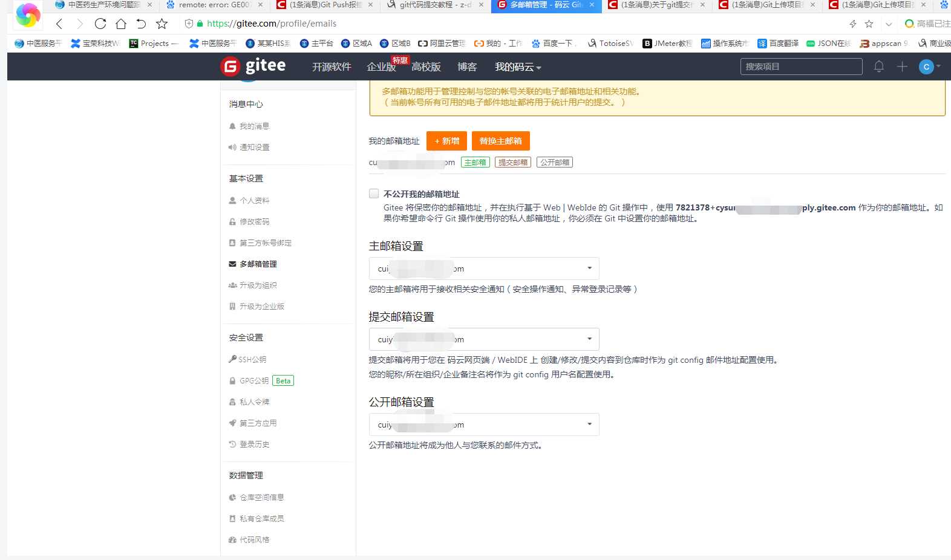Expand 公开邮箱设置 email dropdown
The width and height of the screenshot is (951, 560).
pyautogui.click(x=484, y=425)
